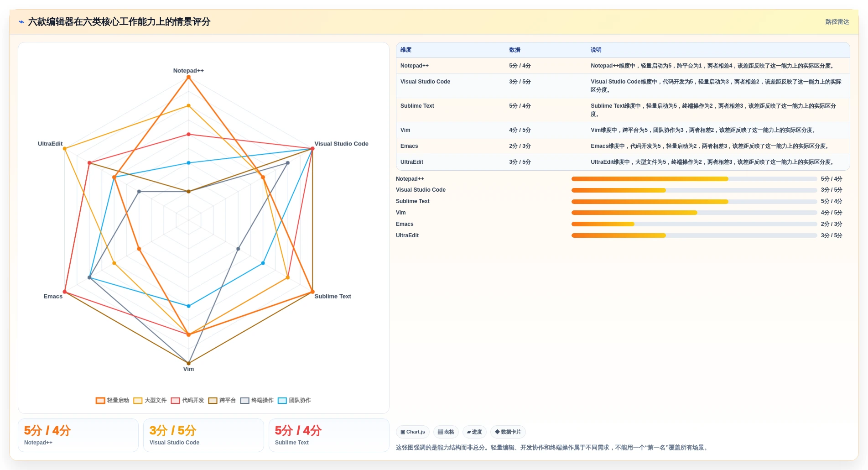868x470 pixels.
Task: Select the Emacs table row name
Action: point(409,146)
